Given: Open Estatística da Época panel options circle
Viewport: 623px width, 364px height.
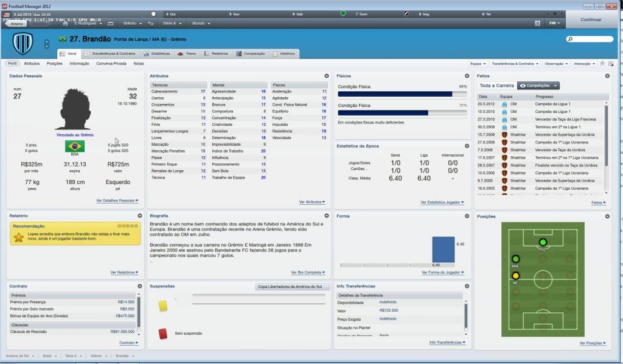Looking at the screenshot, I should pos(467,146).
